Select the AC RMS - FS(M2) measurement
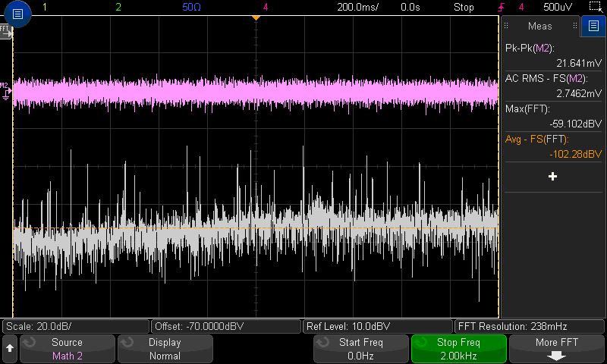The width and height of the screenshot is (607, 364). [553, 86]
